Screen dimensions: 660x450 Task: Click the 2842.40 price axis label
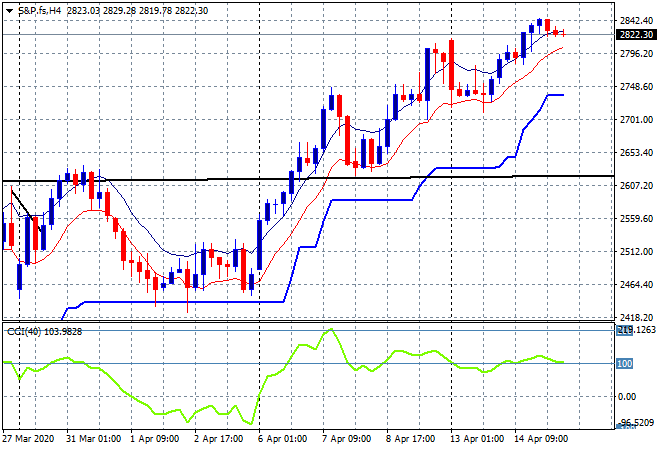click(x=636, y=21)
